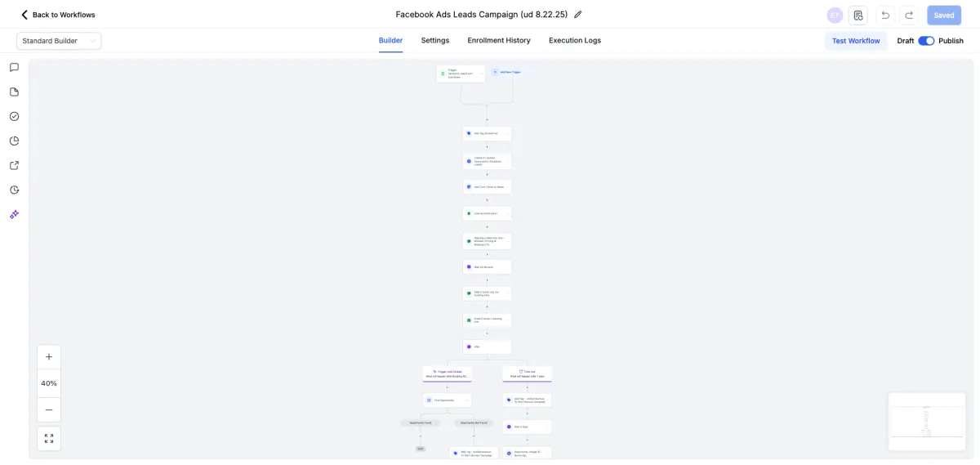Go Back to Workflows
The height and width of the screenshot is (465, 980).
pyautogui.click(x=57, y=15)
